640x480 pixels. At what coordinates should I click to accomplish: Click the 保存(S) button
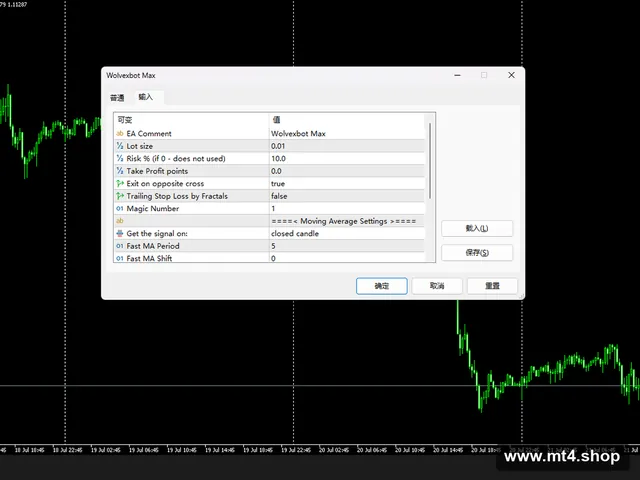477,253
